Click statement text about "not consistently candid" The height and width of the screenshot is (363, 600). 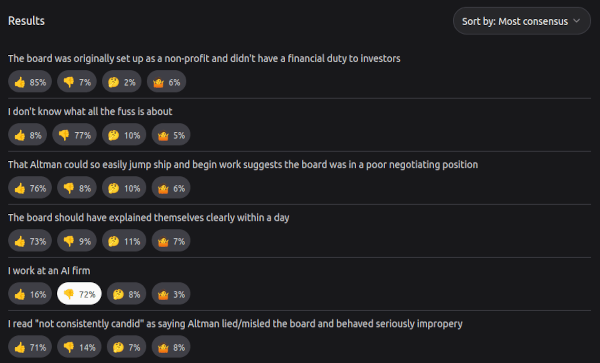[235, 324]
